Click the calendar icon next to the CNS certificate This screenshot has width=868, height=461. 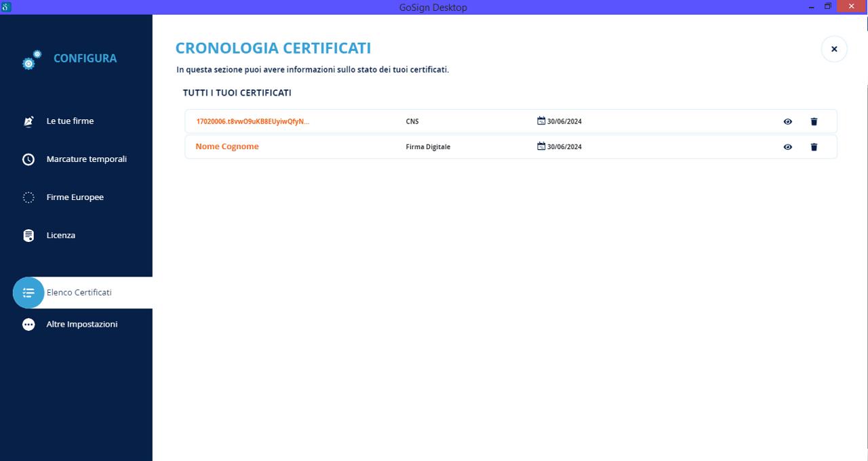click(x=540, y=121)
